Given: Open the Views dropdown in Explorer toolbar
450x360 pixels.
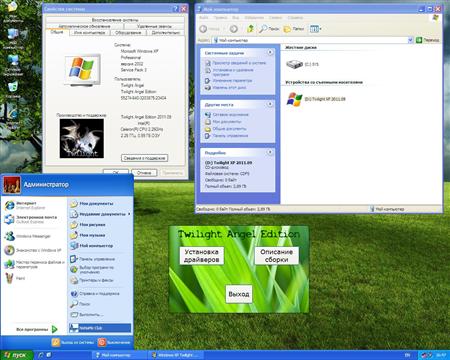Looking at the screenshot, I should (315, 29).
